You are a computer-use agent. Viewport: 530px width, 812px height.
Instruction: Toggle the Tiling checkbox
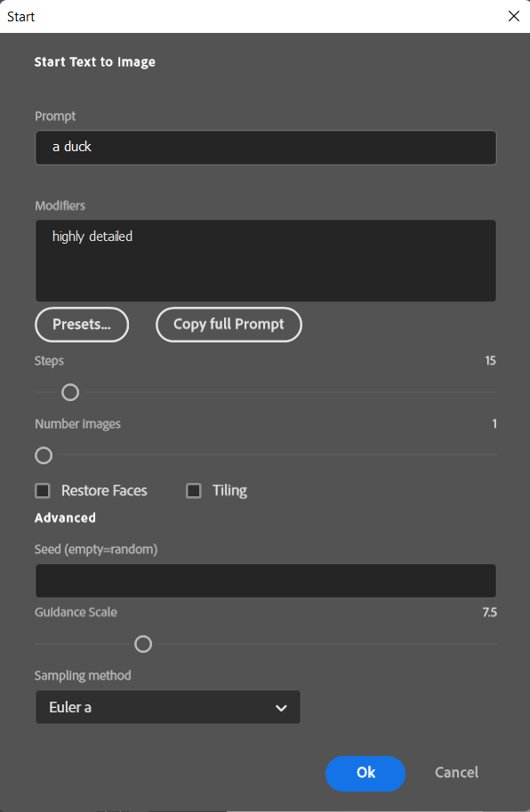coord(194,490)
